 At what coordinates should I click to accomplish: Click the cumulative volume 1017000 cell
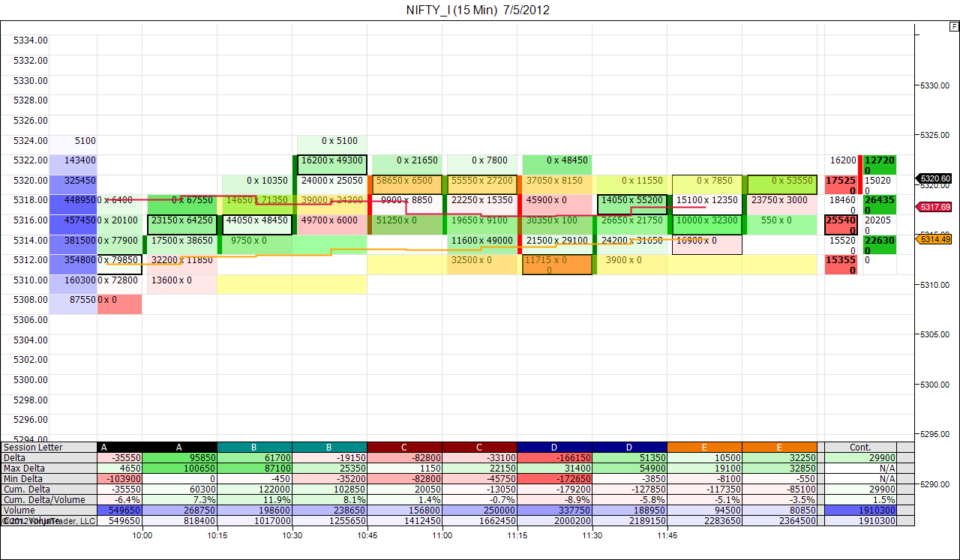(254, 521)
